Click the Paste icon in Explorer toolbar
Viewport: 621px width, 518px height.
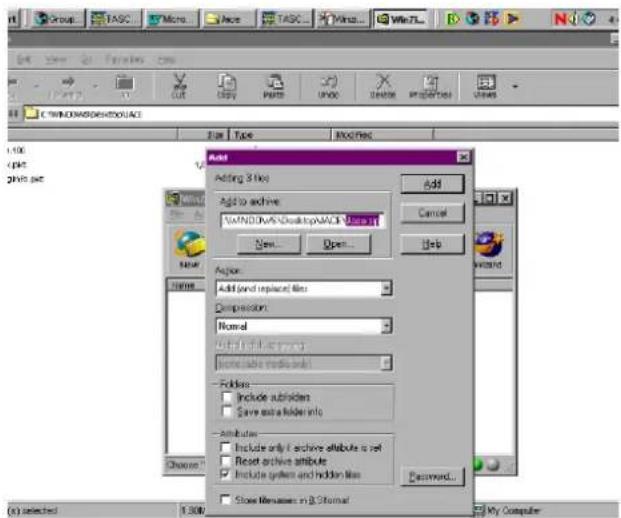pos(274,86)
